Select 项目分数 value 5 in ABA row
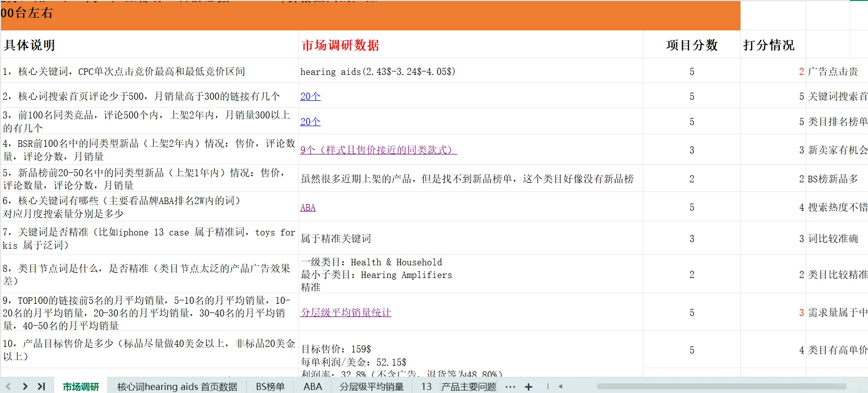 point(691,207)
